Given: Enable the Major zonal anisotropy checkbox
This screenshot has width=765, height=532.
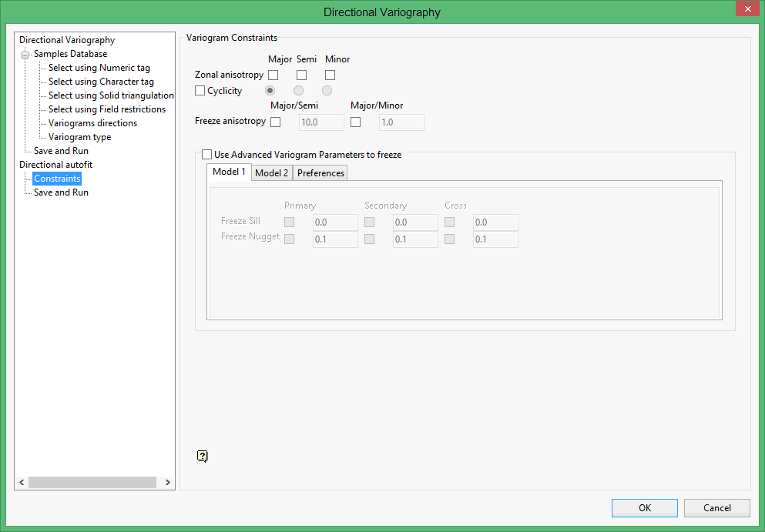Looking at the screenshot, I should (273, 75).
